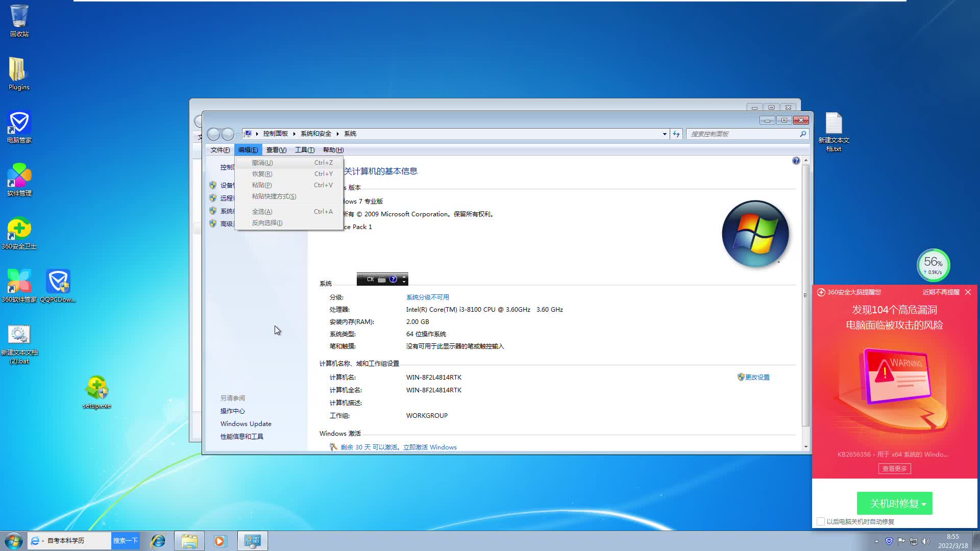Screen dimensions: 980x551
Task: Select the 电脑管家 desktop shortcut
Action: click(19, 127)
